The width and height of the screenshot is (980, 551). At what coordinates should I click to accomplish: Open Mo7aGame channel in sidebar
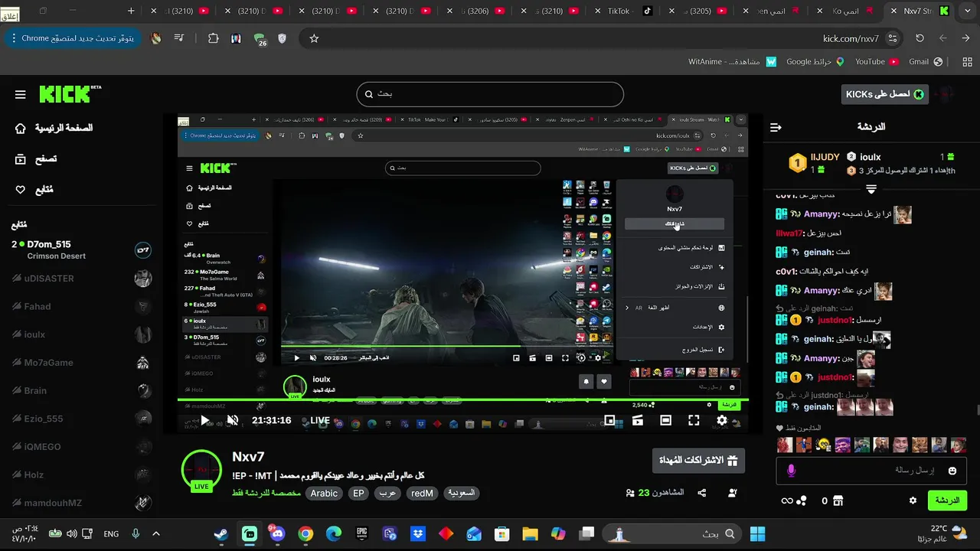(81, 363)
